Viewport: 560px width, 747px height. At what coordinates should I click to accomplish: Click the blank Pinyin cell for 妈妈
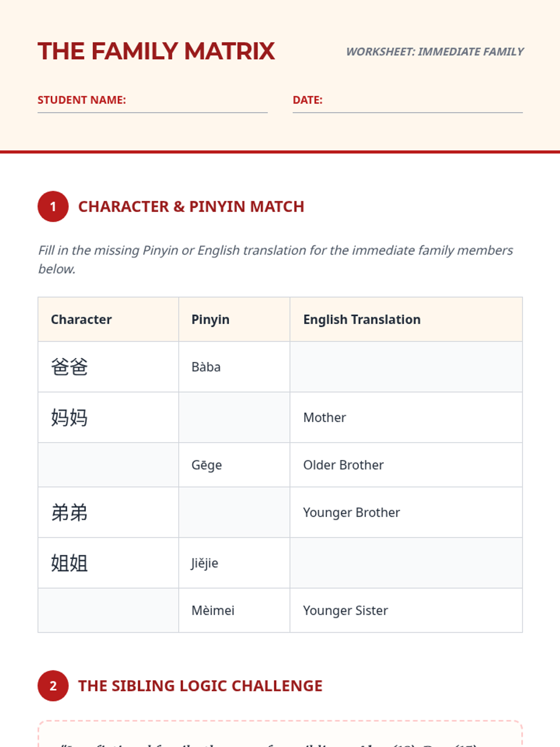[x=234, y=417]
